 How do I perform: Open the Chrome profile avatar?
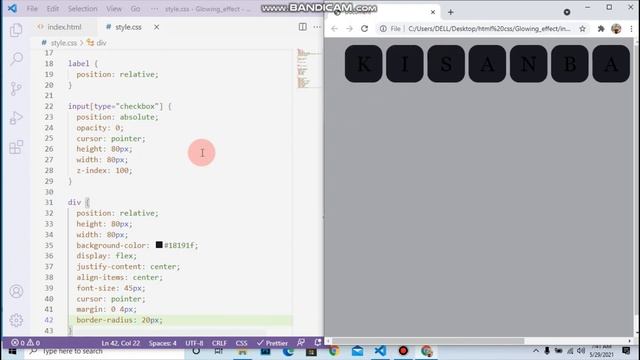click(x=616, y=29)
